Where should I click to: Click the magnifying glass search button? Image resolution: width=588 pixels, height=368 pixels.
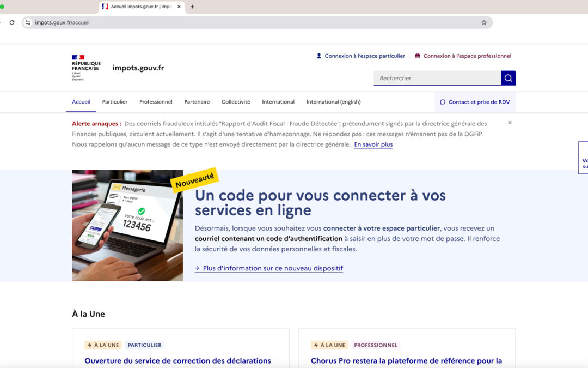pos(508,78)
